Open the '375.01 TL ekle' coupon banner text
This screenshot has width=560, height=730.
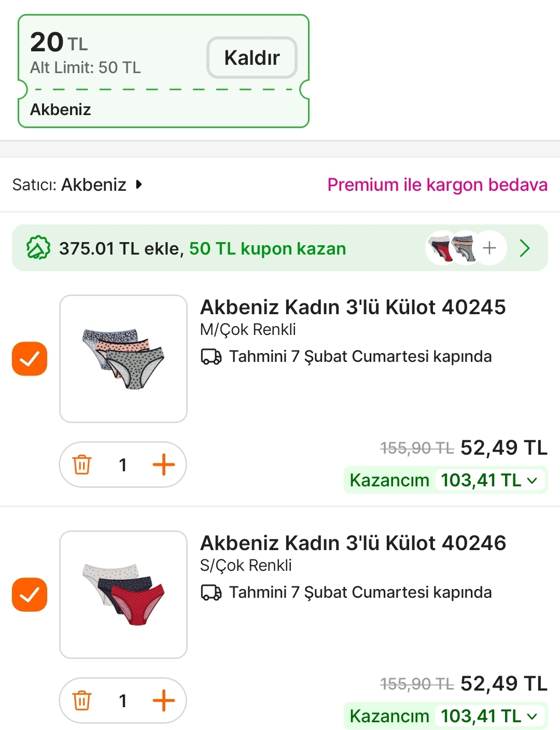click(x=202, y=249)
